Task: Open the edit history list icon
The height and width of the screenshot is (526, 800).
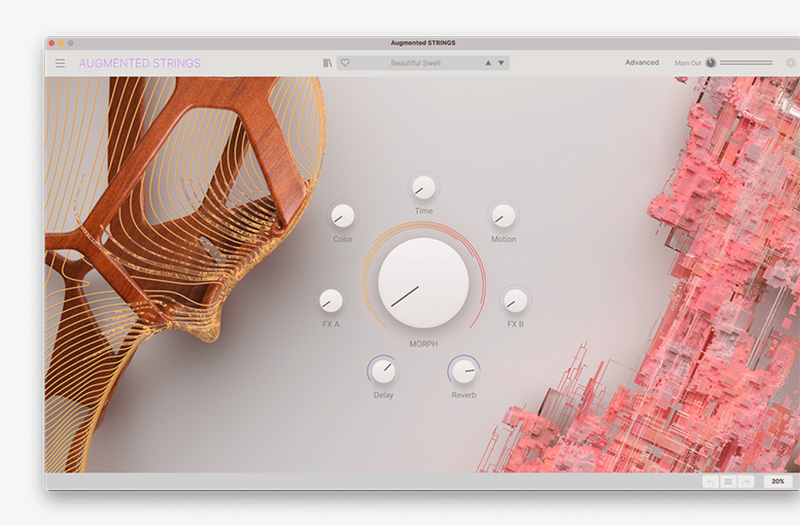Action: coord(729,481)
